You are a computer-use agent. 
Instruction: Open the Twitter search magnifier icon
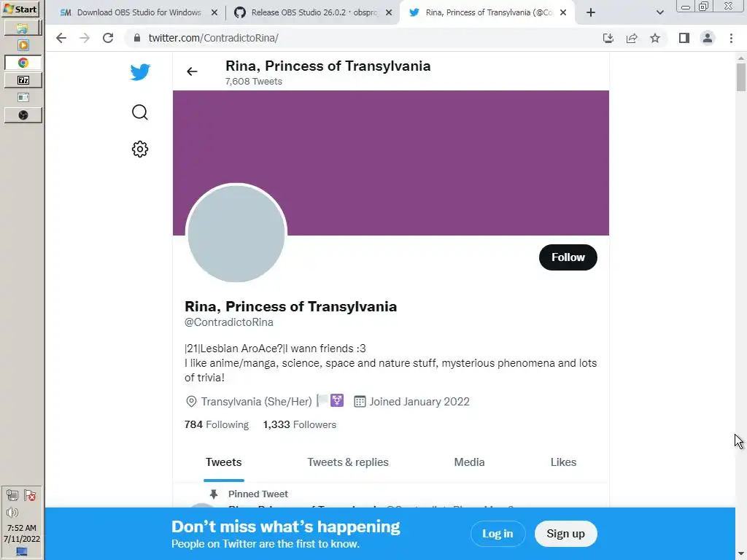pyautogui.click(x=139, y=112)
